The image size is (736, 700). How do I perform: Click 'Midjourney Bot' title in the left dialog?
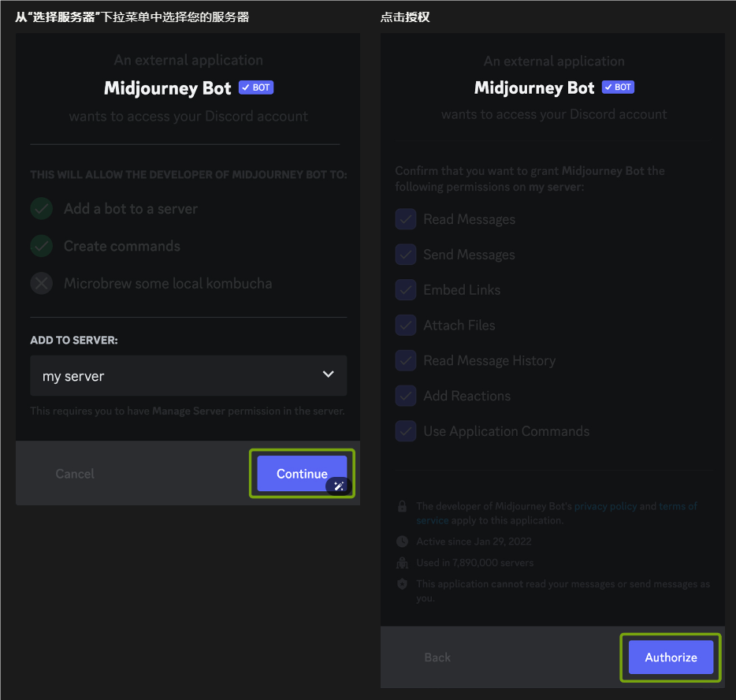coord(168,87)
